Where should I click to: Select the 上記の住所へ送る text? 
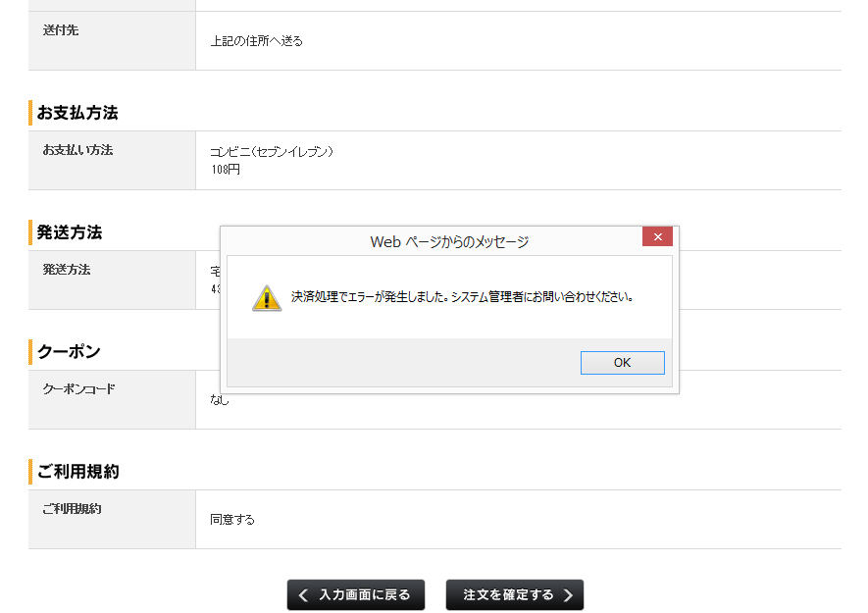(257, 41)
